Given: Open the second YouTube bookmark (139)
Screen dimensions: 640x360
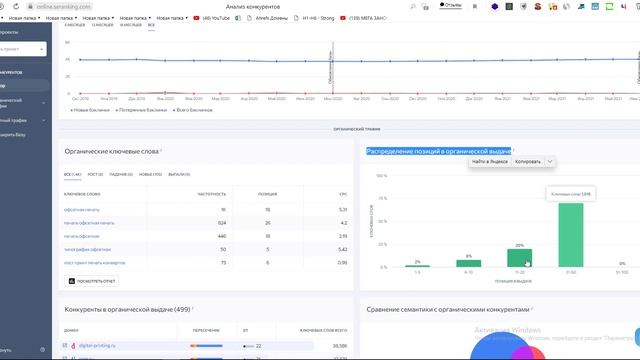Looking at the screenshot, I should point(363,18).
